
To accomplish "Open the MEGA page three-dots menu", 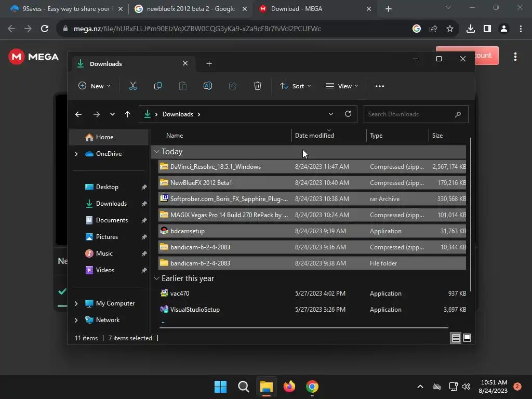I will tap(515, 57).
